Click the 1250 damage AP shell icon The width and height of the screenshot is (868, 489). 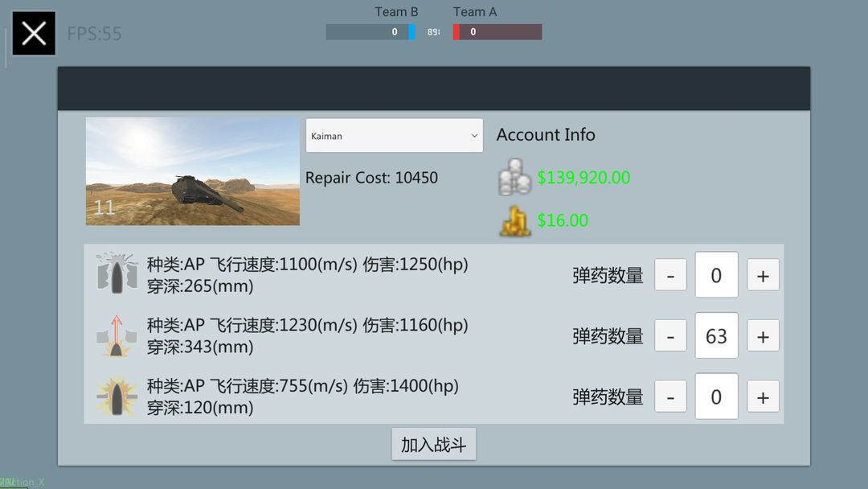click(117, 273)
